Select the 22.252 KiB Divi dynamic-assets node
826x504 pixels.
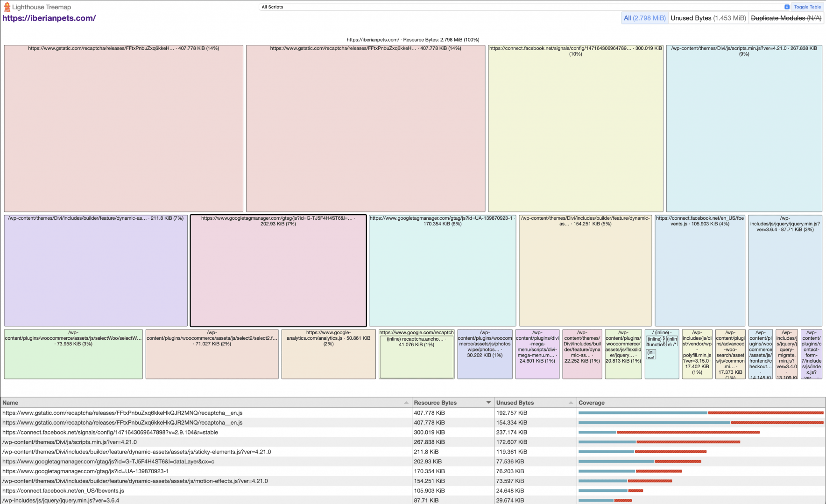[582, 354]
